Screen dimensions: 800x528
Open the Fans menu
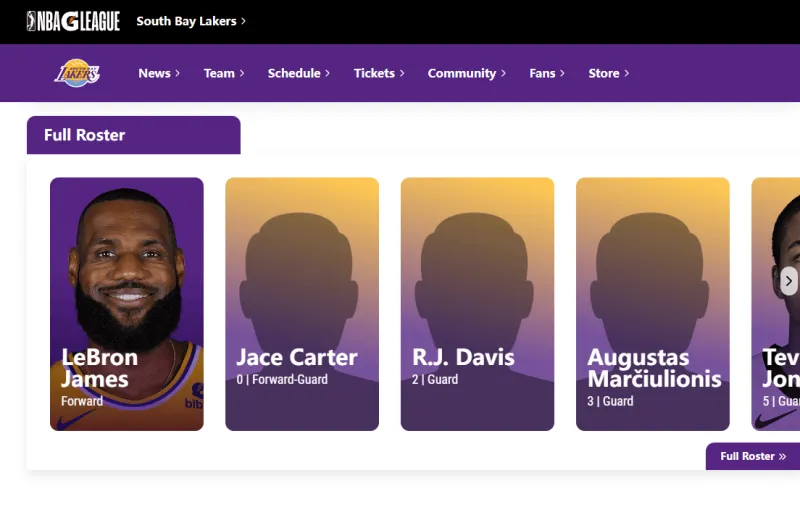pos(547,73)
